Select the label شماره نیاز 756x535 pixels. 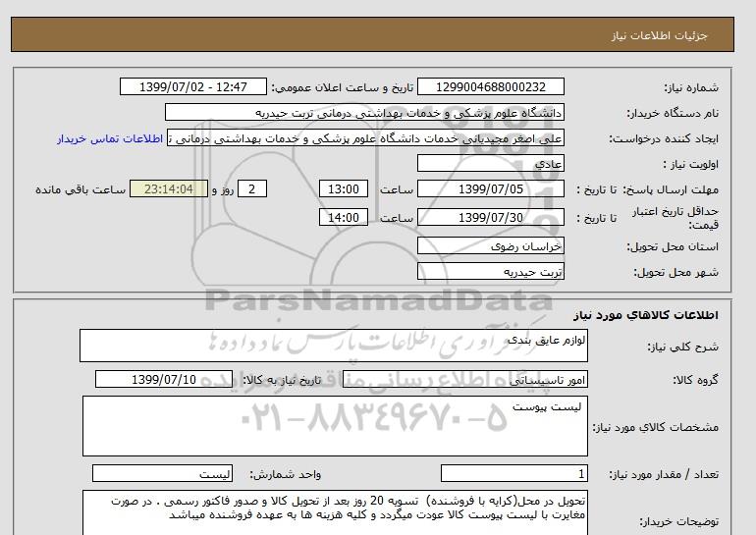click(691, 87)
